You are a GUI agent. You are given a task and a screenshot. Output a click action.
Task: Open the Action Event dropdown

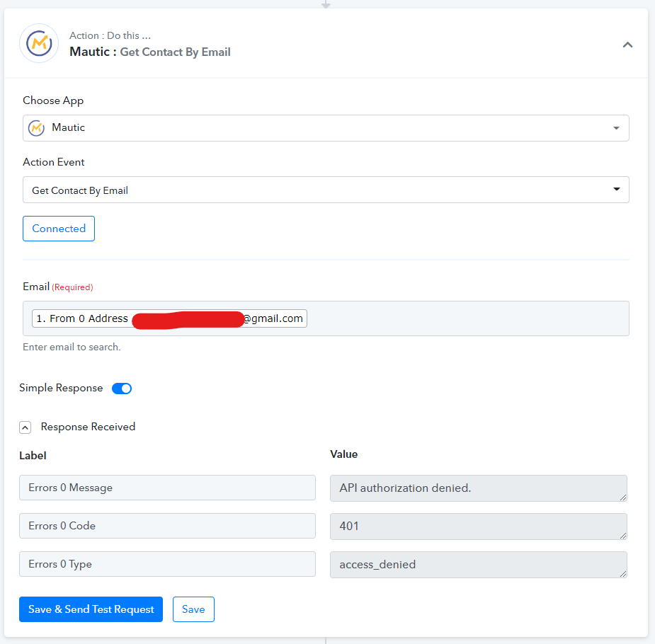click(x=326, y=190)
